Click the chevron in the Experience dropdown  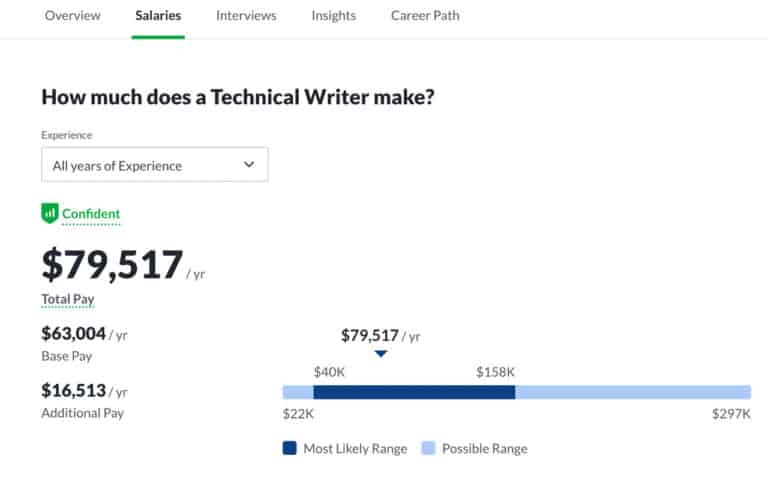click(x=249, y=165)
